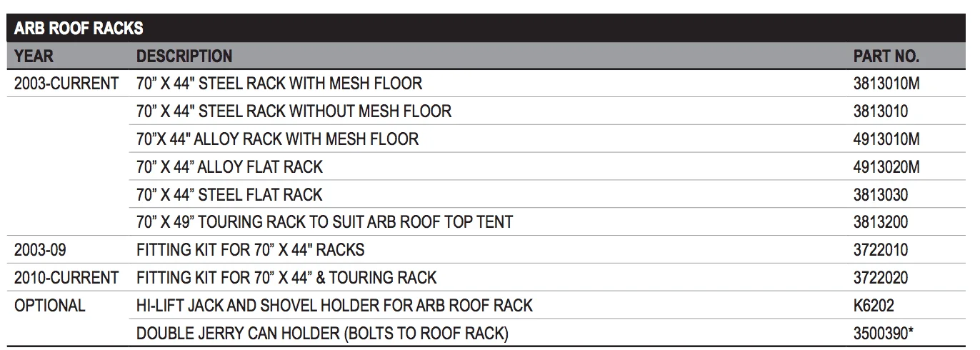This screenshot has height=350, width=980.
Task: Select the PART NO. column header
Action: point(886,56)
